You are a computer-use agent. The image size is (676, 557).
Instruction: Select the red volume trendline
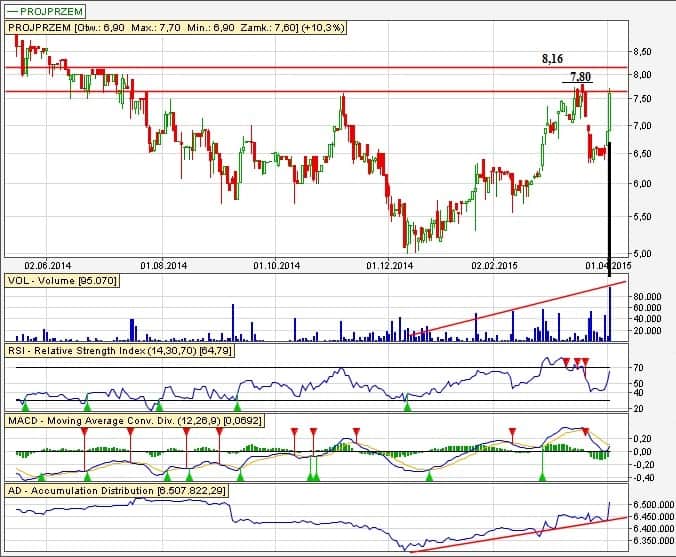[x=520, y=305]
